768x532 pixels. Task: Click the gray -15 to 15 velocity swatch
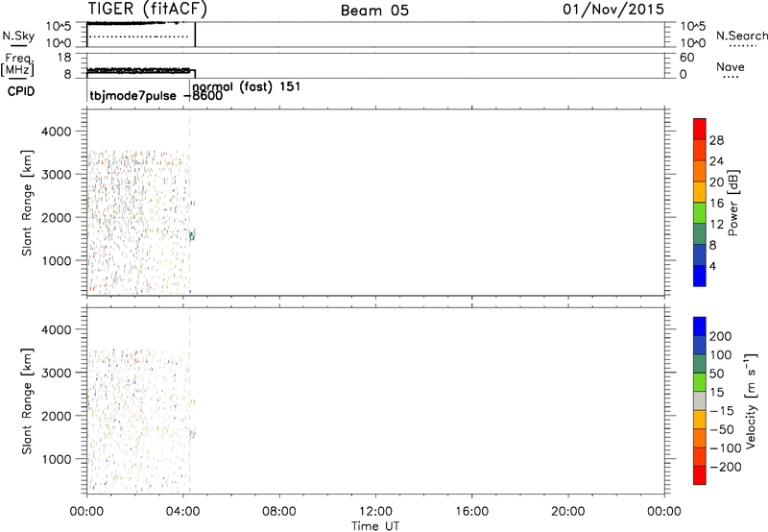[x=700, y=400]
